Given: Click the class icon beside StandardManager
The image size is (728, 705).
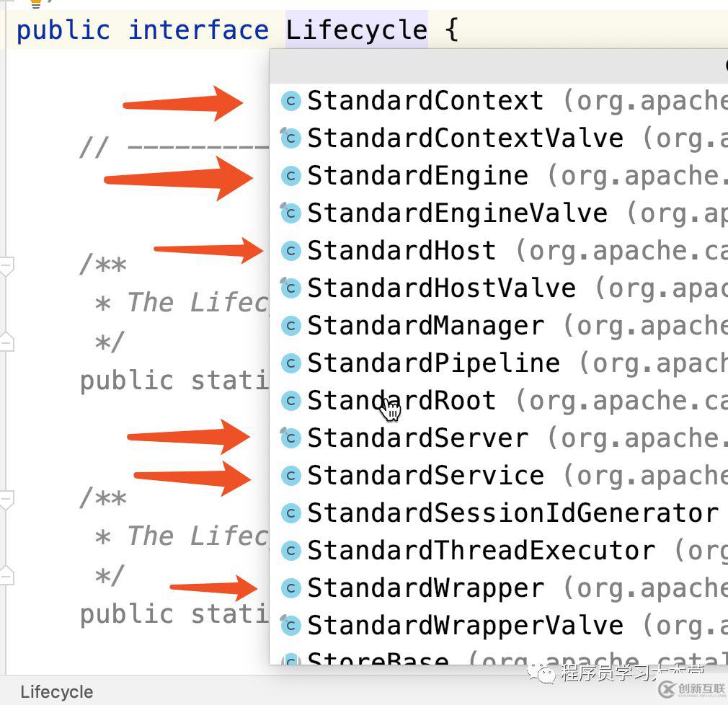Looking at the screenshot, I should [x=290, y=326].
